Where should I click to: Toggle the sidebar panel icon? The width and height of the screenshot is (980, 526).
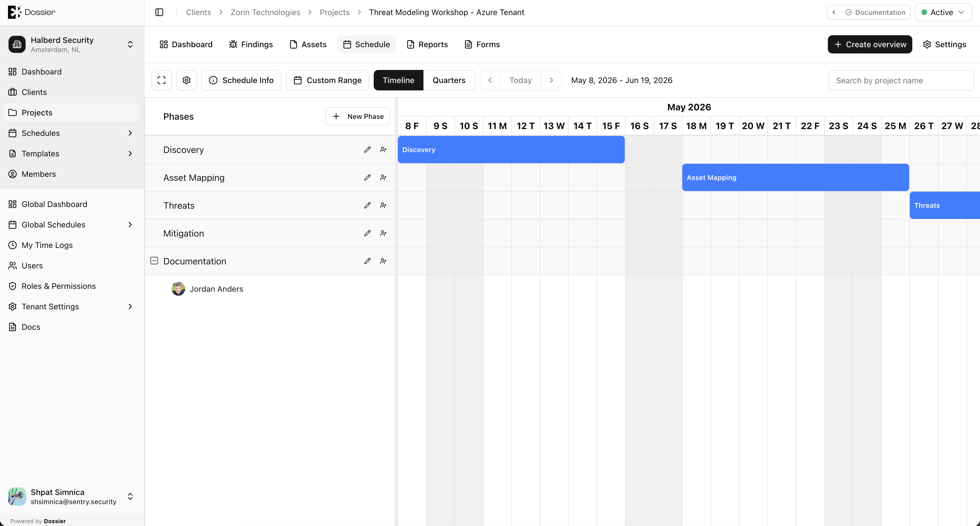pyautogui.click(x=160, y=12)
